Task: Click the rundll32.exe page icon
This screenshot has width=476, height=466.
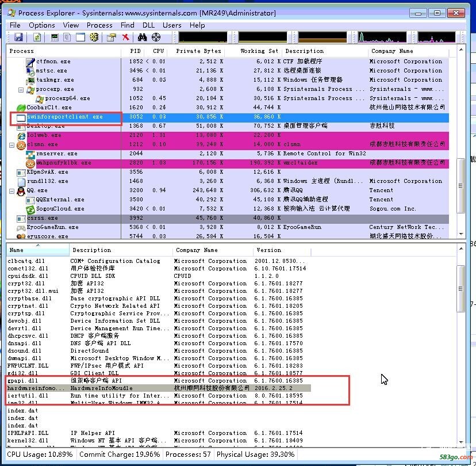Action: coord(21,182)
